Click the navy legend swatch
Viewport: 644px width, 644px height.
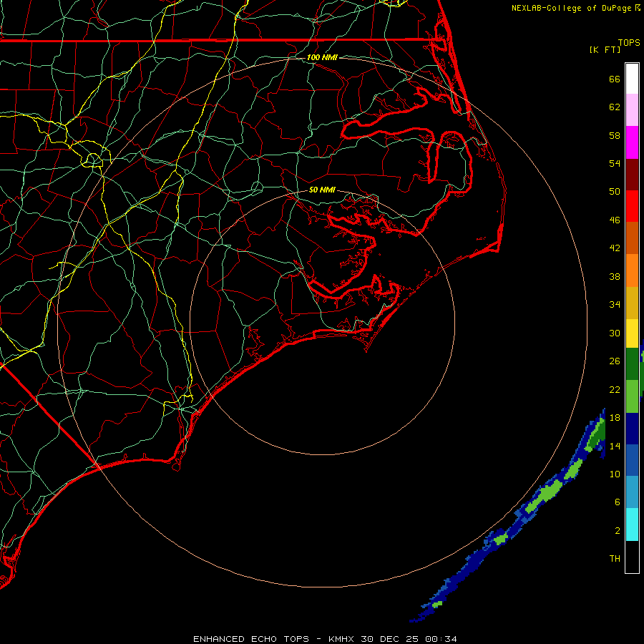632,429
